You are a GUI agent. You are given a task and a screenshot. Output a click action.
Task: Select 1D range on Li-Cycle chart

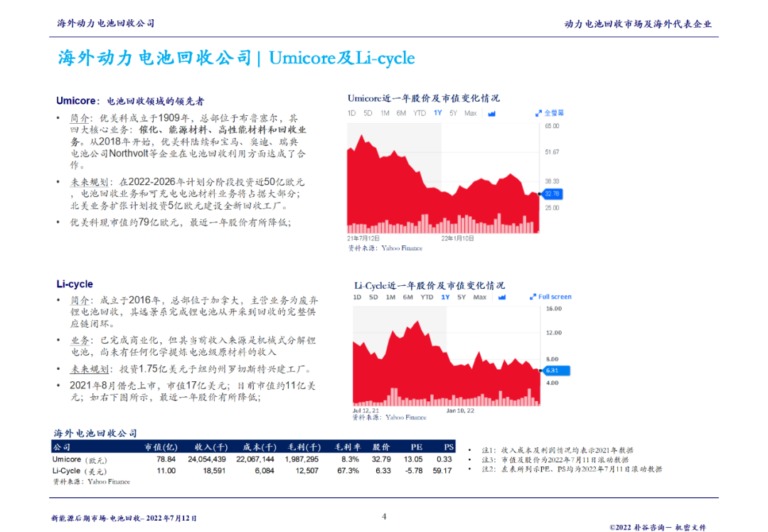click(357, 297)
